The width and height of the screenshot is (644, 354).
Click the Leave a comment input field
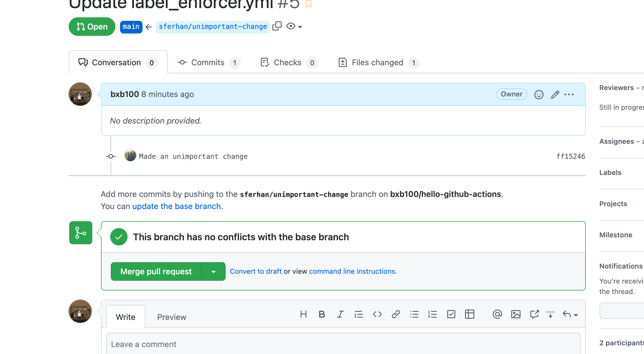(x=344, y=344)
